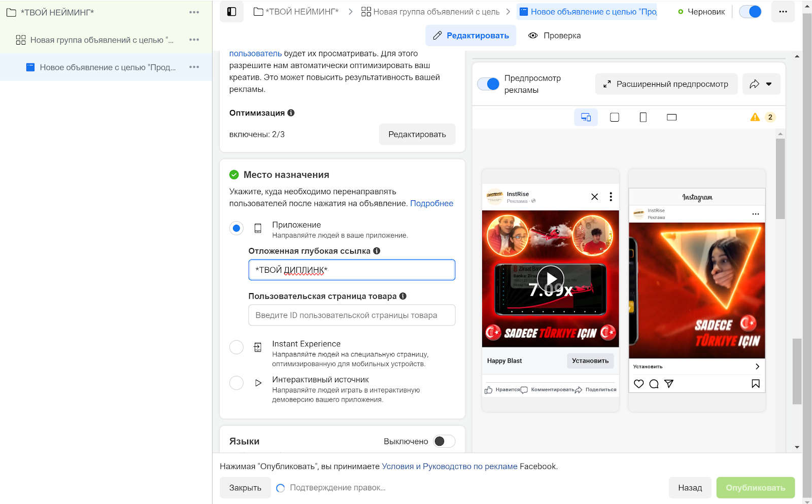Click the пользователь link in description text
The width and height of the screenshot is (812, 504).
click(255, 53)
